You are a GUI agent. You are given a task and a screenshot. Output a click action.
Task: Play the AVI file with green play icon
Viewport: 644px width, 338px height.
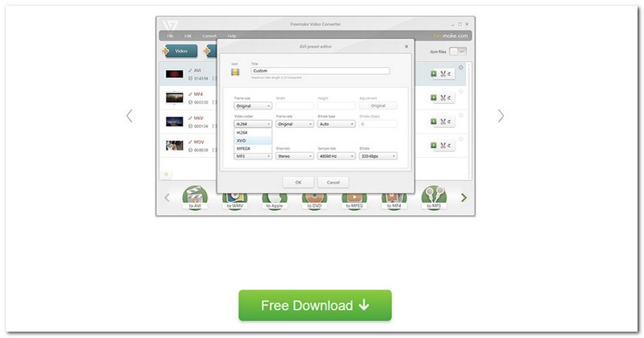pyautogui.click(x=433, y=73)
